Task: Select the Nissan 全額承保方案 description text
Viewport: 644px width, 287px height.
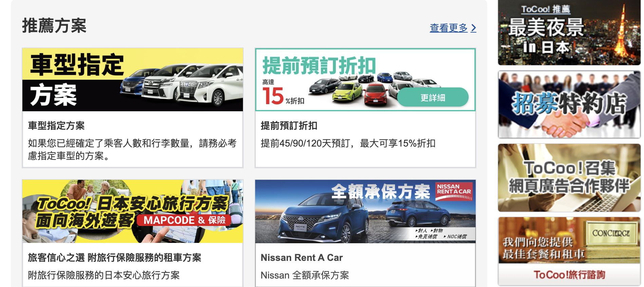Action: (x=305, y=275)
